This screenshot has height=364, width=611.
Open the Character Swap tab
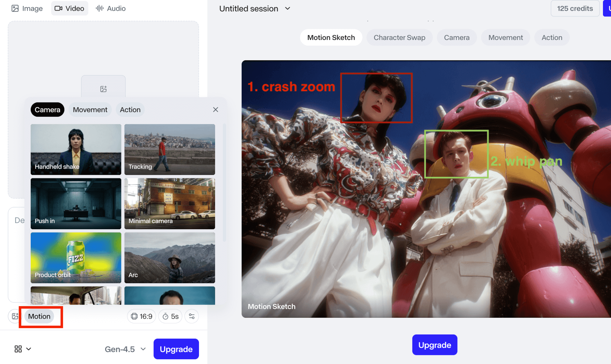pyautogui.click(x=399, y=38)
